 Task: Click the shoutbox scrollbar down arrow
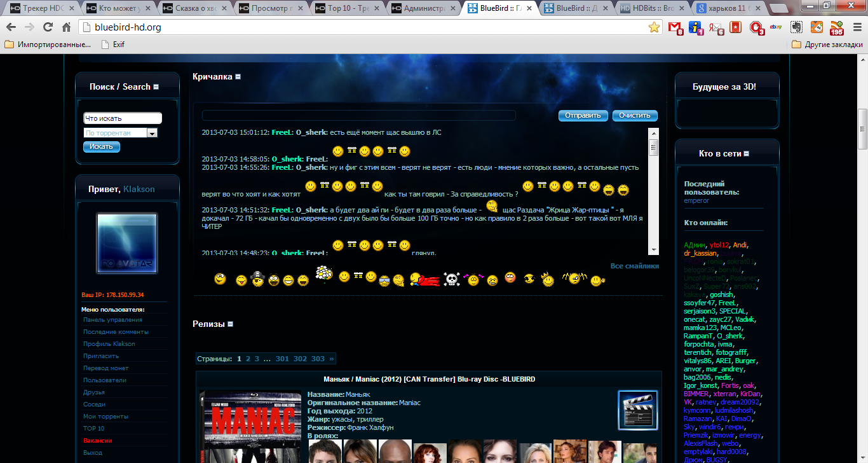(x=653, y=249)
